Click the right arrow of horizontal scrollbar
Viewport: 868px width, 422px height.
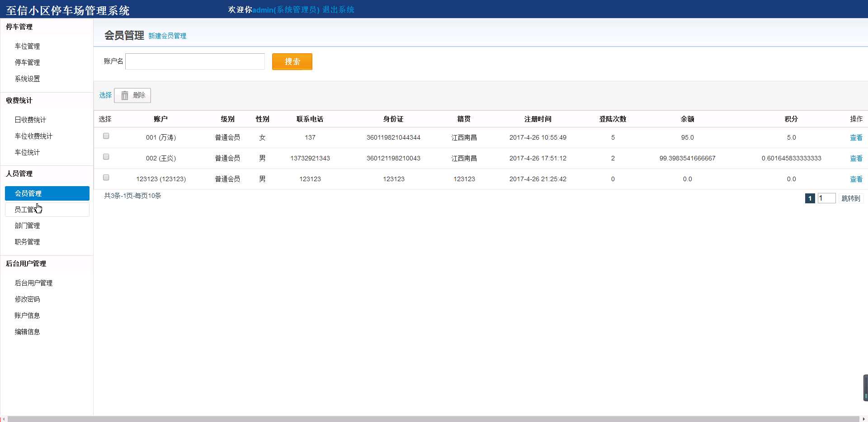pos(864,419)
